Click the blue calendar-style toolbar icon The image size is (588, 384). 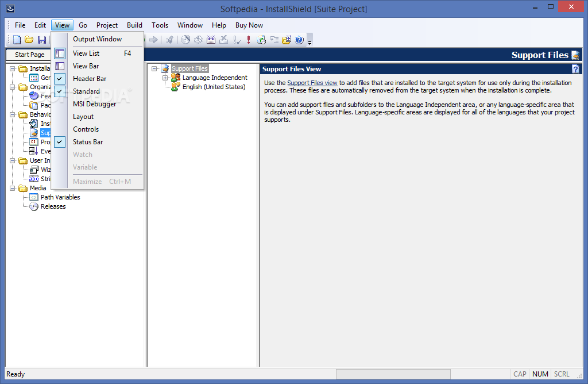211,40
